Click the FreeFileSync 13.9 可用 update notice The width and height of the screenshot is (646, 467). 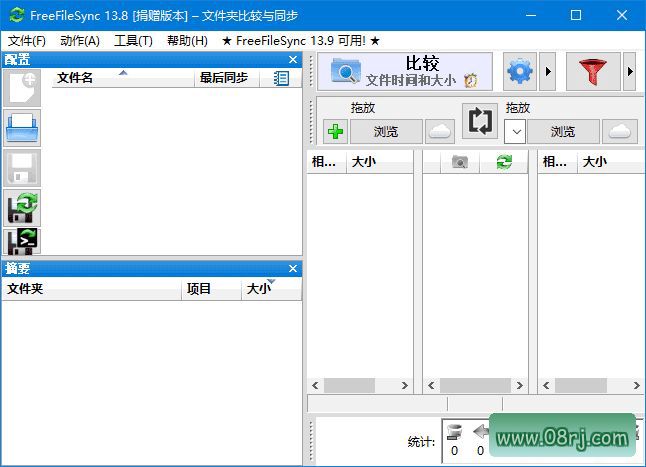pos(301,41)
